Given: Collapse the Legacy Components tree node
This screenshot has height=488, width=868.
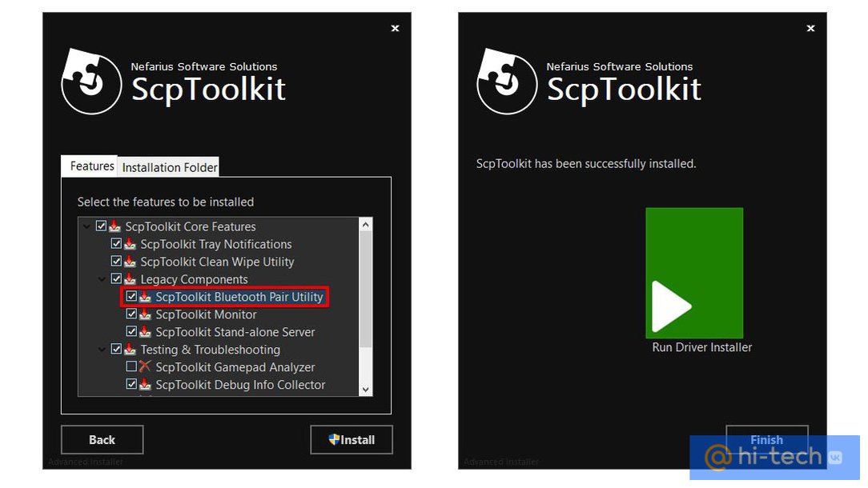Looking at the screenshot, I should coord(102,279).
